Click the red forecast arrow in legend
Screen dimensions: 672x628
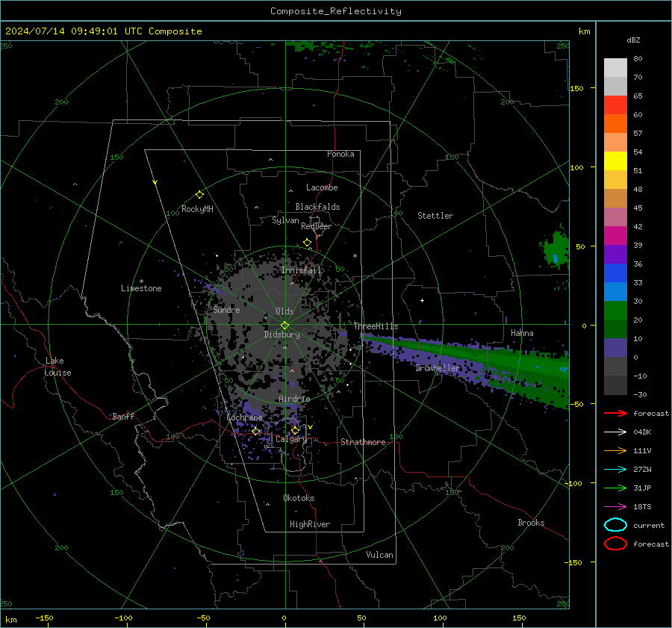point(615,413)
